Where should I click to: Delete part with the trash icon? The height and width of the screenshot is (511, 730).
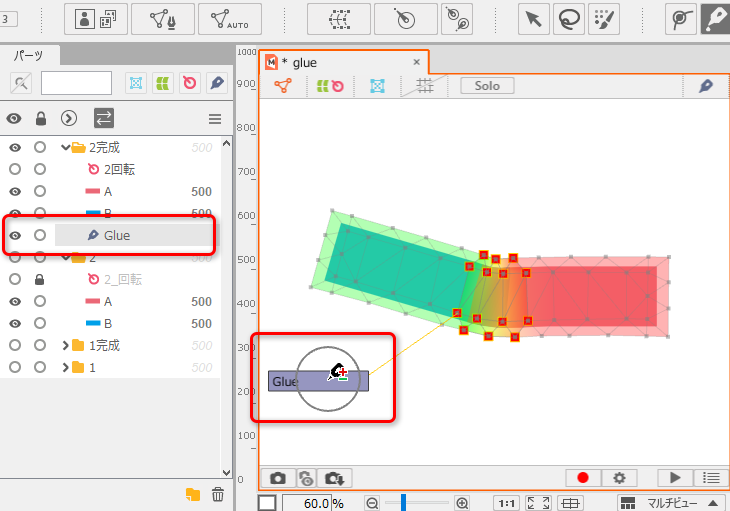218,494
